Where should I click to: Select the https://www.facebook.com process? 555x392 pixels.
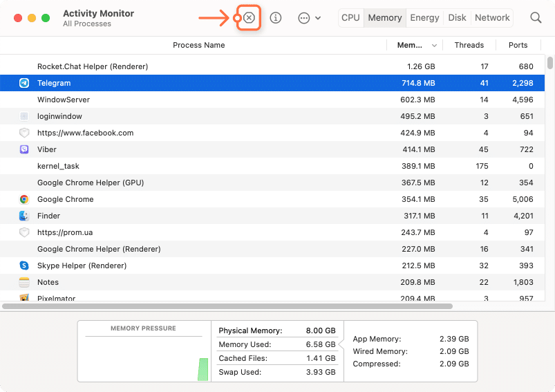tap(85, 133)
